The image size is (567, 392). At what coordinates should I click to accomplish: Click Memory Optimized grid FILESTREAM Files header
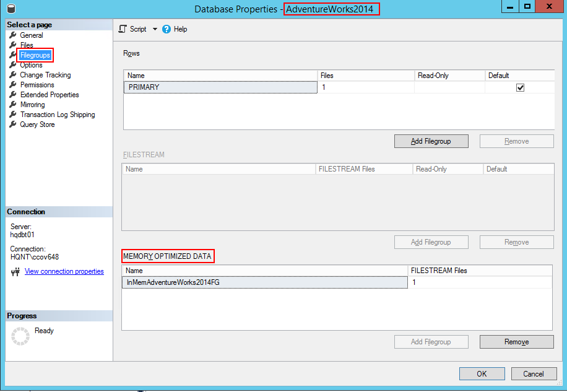480,271
